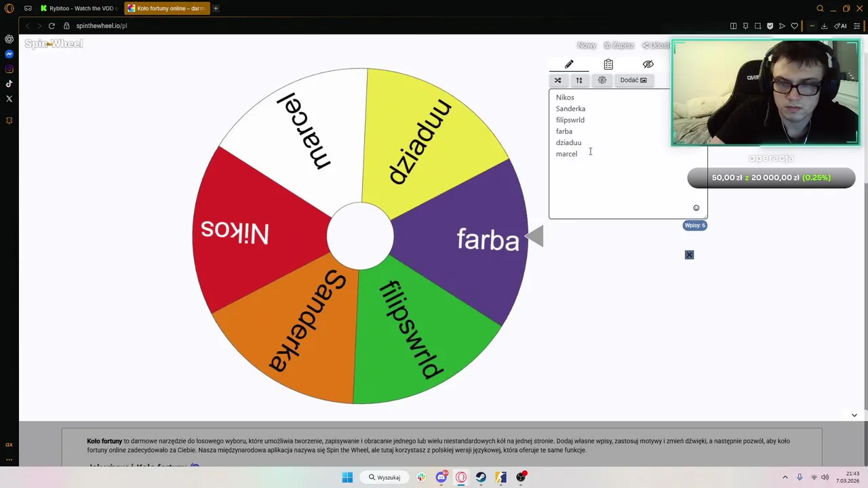This screenshot has width=868, height=488.
Task: Open Instagram in the Opera sidebar
Action: click(9, 69)
